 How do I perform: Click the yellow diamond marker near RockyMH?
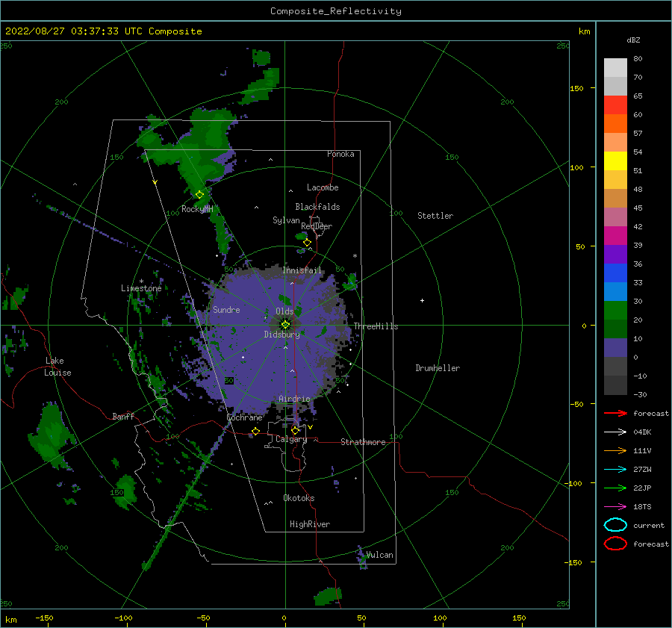coord(199,195)
